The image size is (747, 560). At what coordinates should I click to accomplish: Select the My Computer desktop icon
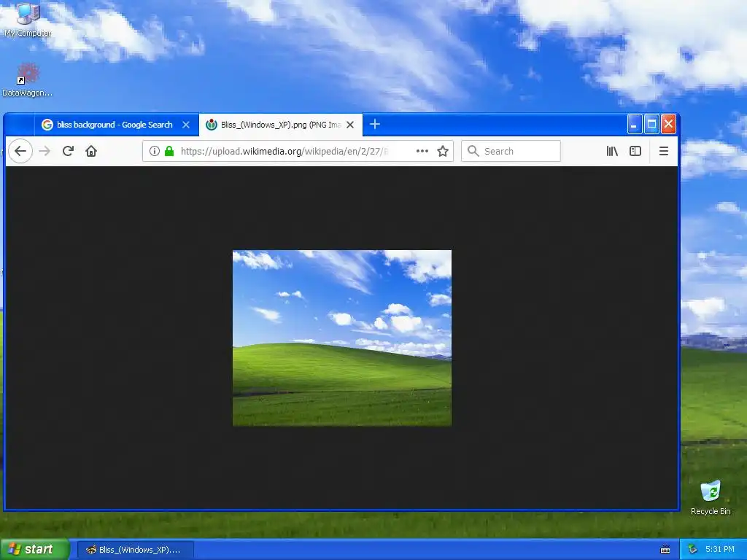(x=28, y=20)
